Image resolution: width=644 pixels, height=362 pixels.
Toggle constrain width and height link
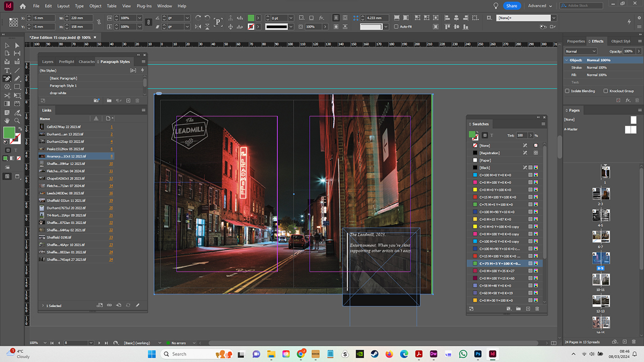click(x=99, y=22)
